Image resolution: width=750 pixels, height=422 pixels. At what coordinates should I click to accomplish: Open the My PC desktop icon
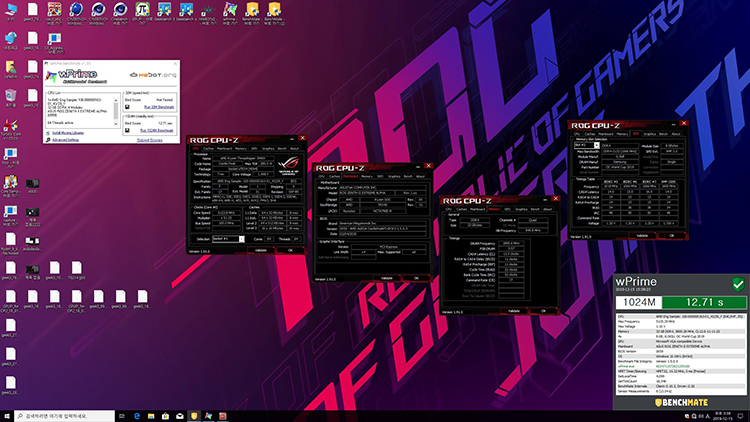(10, 10)
